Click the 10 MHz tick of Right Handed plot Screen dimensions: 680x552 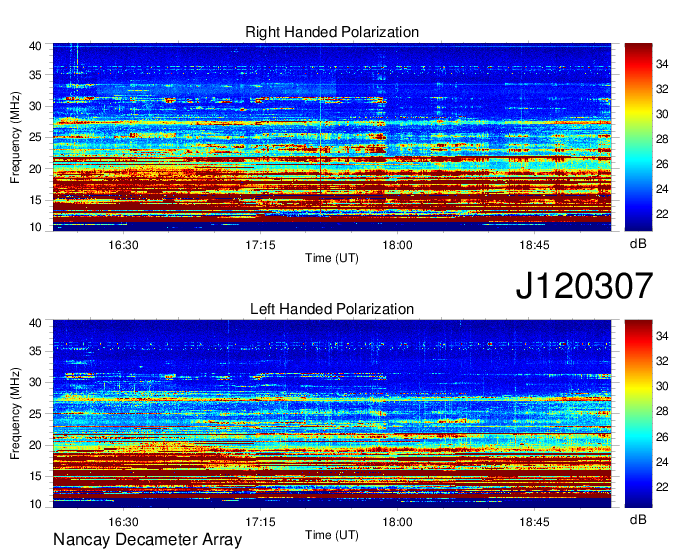[35, 227]
